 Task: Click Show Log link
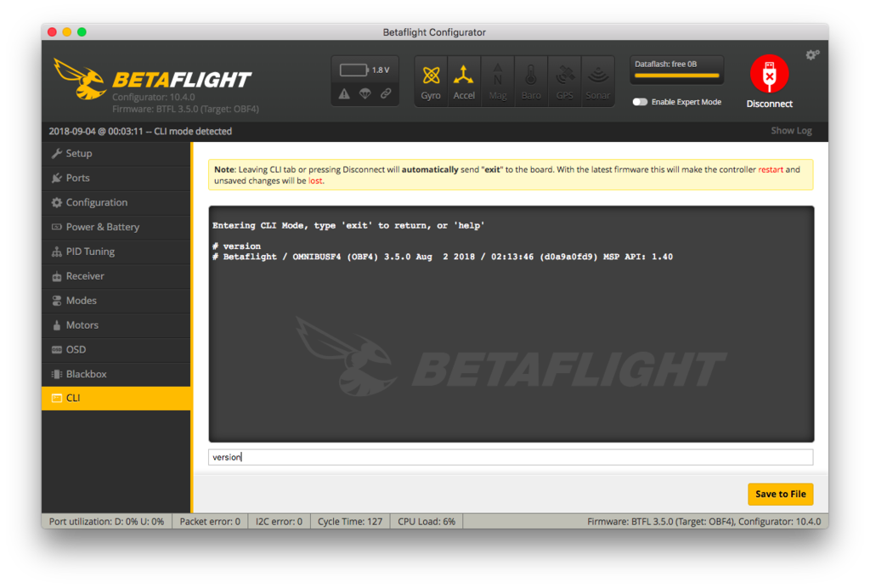tap(791, 131)
